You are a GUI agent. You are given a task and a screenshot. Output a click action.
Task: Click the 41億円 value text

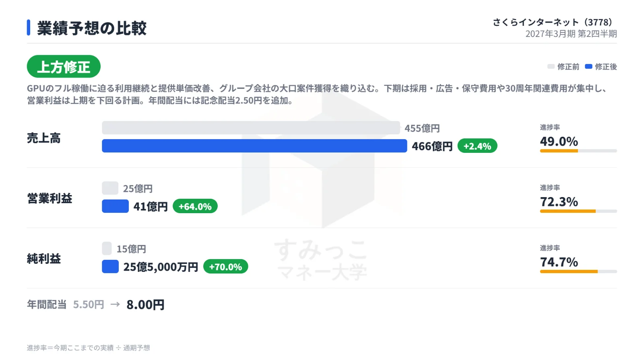click(151, 206)
